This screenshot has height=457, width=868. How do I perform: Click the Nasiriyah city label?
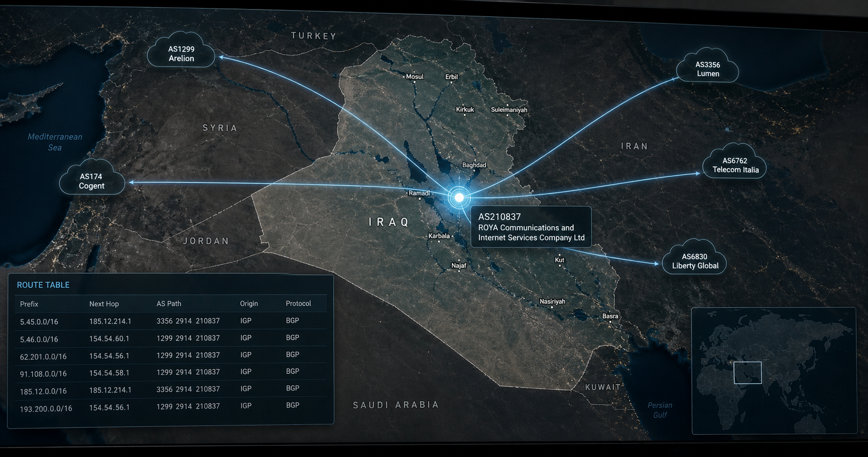[552, 301]
